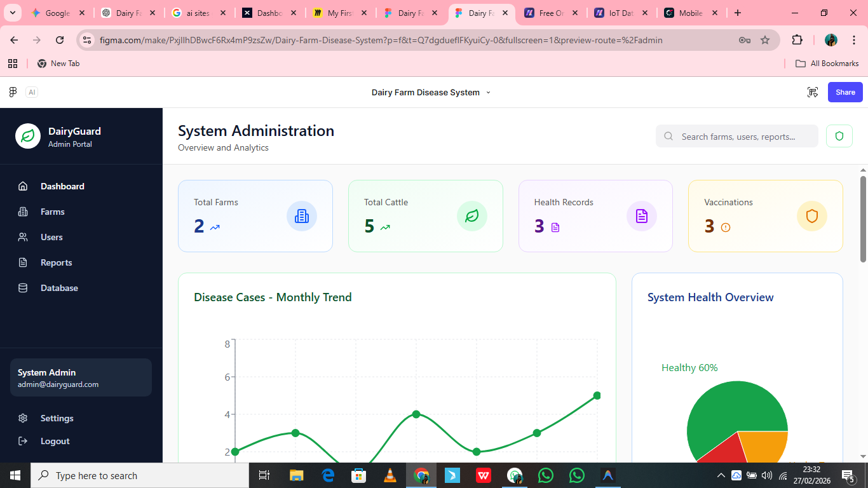Click the page vertical scrollbar thumb
The height and width of the screenshot is (488, 868).
(863, 219)
